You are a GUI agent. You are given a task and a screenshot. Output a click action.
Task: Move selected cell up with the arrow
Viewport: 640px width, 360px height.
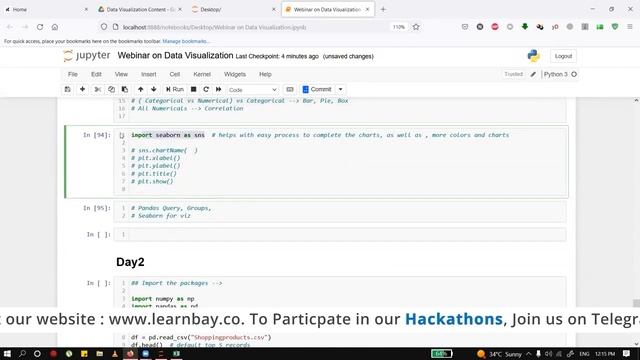coord(140,89)
